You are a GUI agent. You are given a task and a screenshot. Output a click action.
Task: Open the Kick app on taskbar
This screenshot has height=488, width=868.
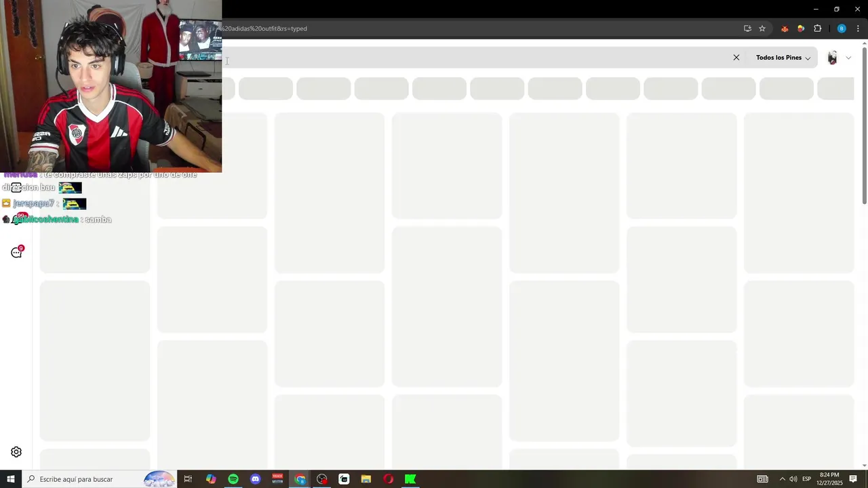tap(410, 479)
